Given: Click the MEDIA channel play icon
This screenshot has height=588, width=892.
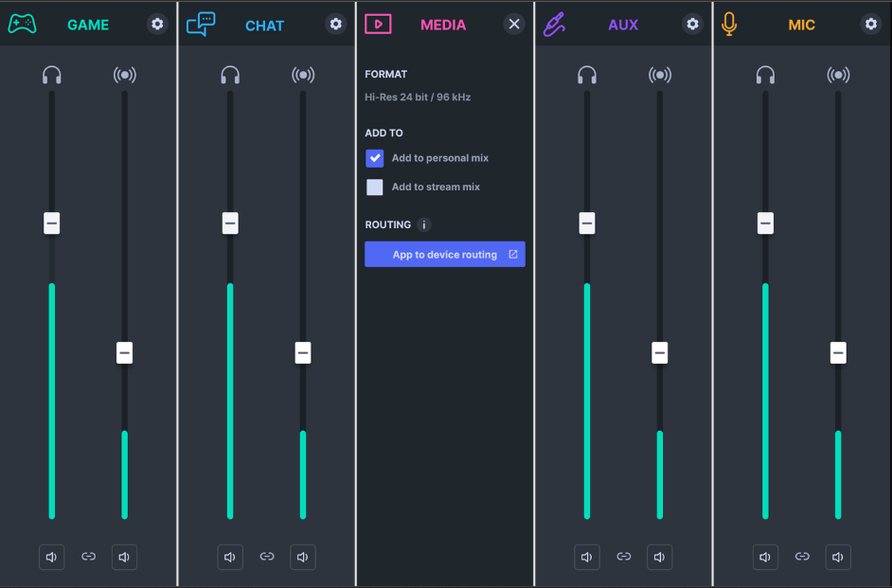Looking at the screenshot, I should (378, 23).
